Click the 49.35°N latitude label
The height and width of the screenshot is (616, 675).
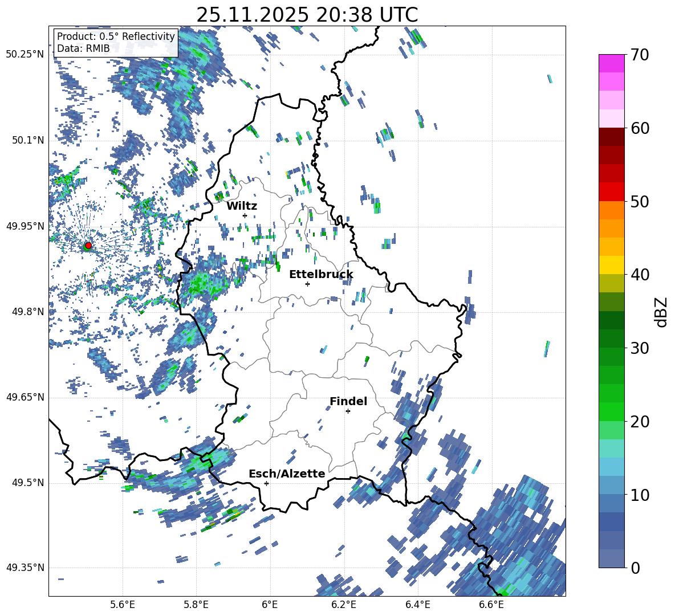click(x=25, y=568)
